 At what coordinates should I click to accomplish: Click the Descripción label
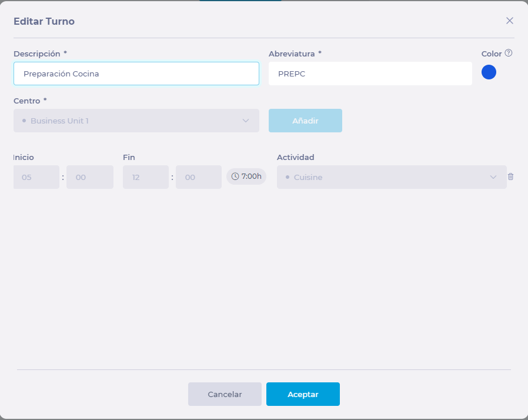point(37,54)
